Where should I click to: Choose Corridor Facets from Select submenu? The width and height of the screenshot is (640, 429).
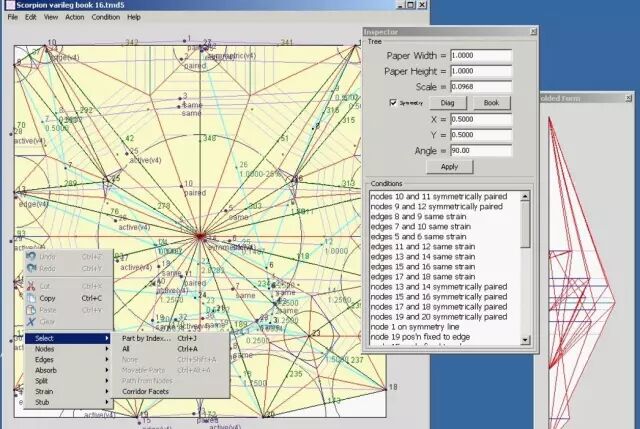click(x=145, y=391)
